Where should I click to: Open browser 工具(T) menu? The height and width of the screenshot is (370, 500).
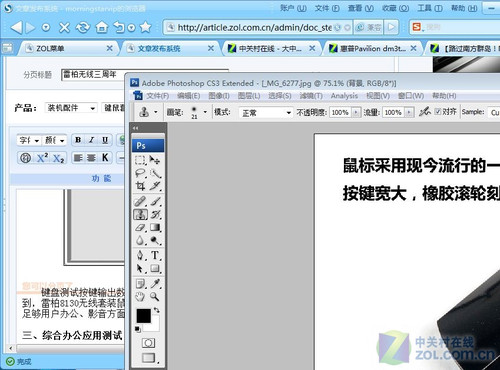coord(430,8)
